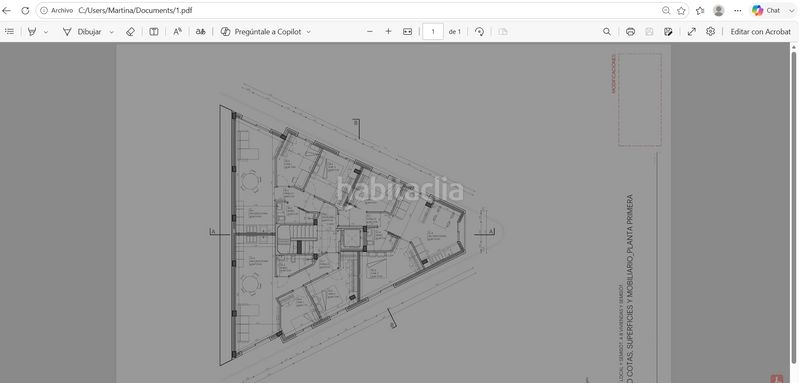Expand highlight color options arrow

click(x=46, y=32)
